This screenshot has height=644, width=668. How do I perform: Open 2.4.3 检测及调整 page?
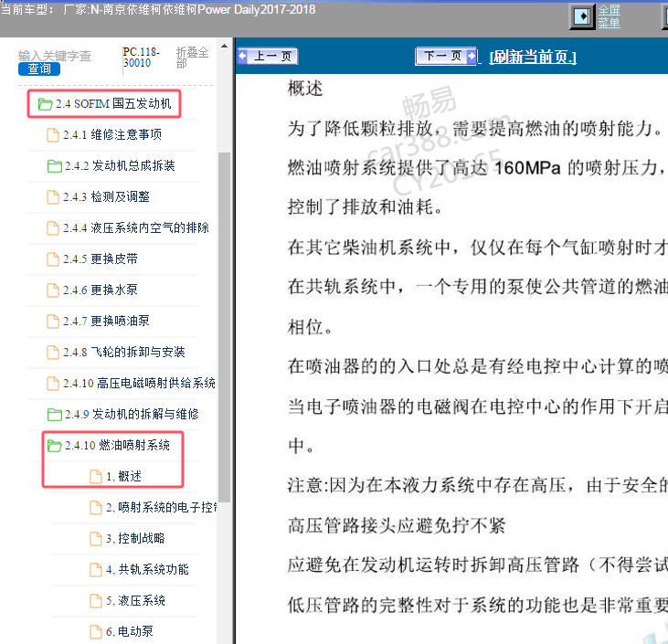[x=107, y=196]
